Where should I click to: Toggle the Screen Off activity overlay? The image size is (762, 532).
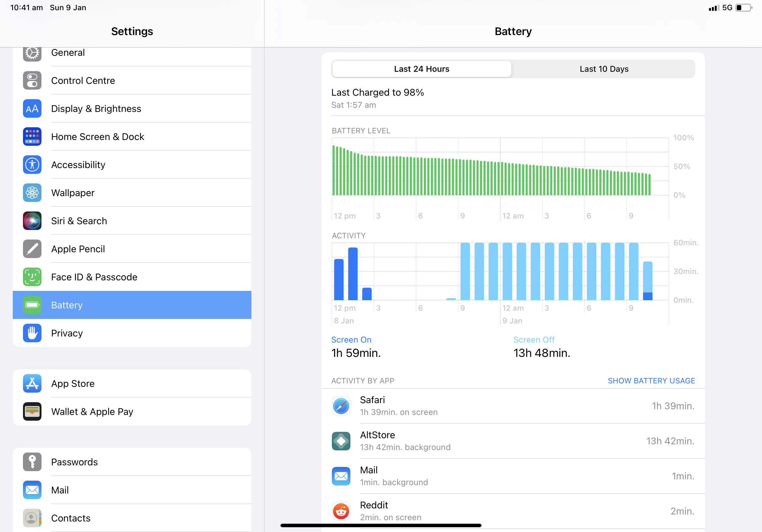(534, 339)
